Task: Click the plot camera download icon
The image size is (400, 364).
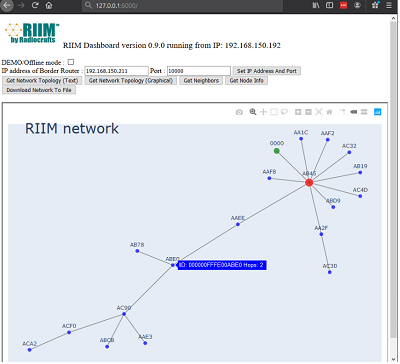Action: [239, 112]
